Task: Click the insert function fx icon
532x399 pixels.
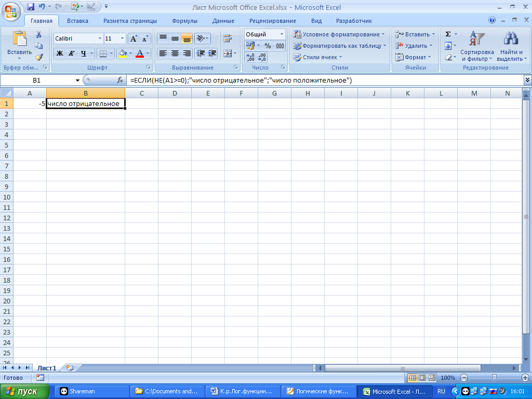Action: 120,81
